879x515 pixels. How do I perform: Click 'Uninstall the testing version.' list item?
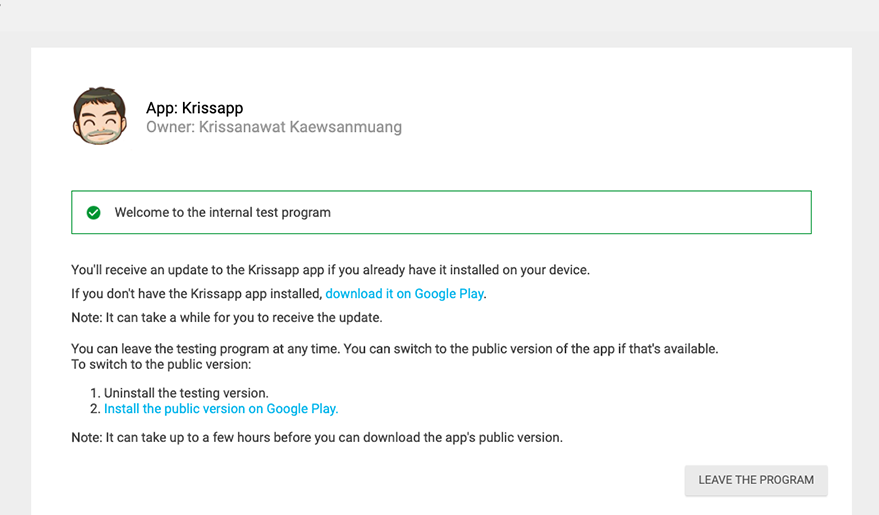click(x=186, y=393)
